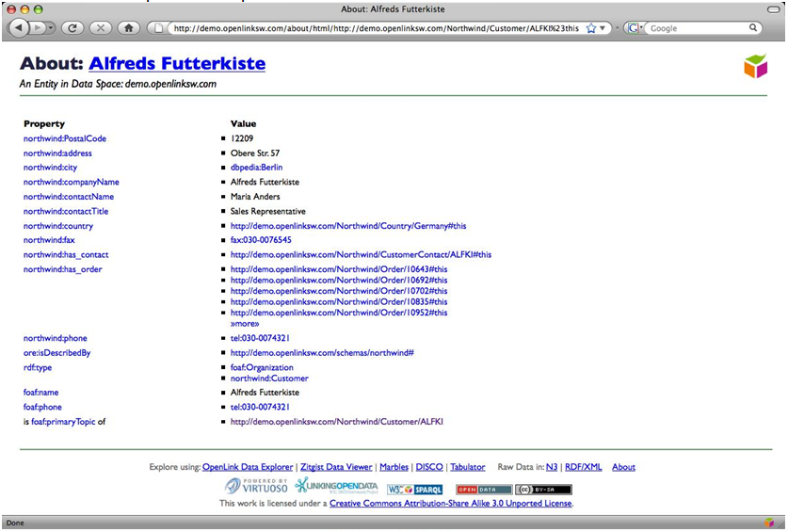Viewport: 788px width, 532px height.
Task: Explore using OpenLink Data Explorer
Action: coord(248,467)
